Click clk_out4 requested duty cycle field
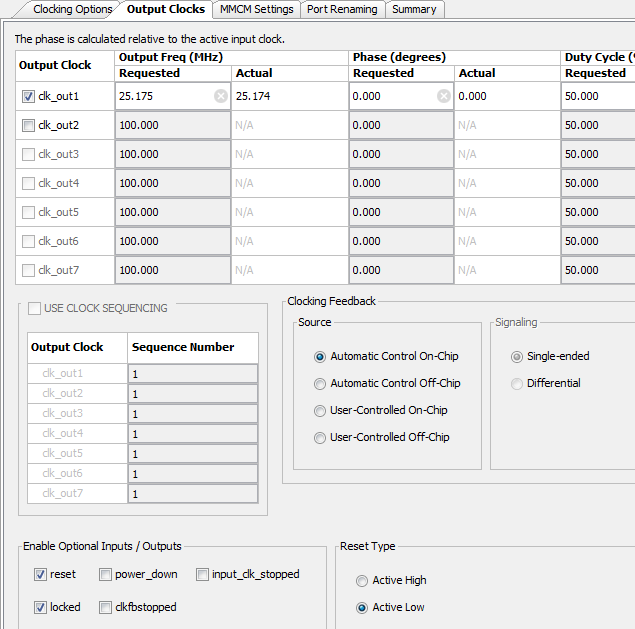 (x=598, y=183)
